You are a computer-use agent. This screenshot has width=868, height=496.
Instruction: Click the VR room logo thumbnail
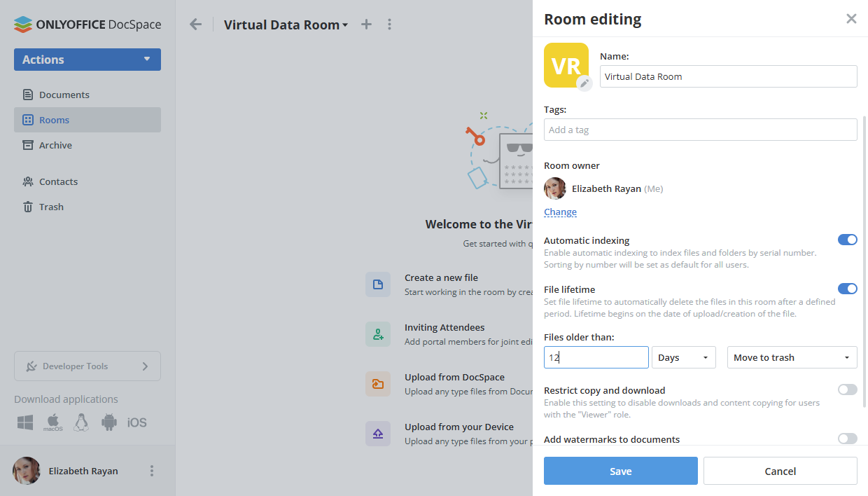pos(566,65)
